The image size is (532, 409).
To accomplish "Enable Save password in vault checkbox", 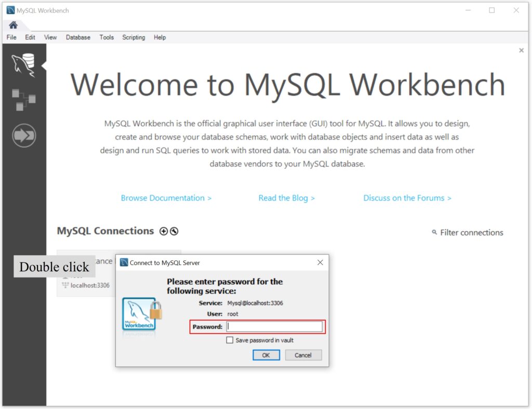I will tap(230, 340).
